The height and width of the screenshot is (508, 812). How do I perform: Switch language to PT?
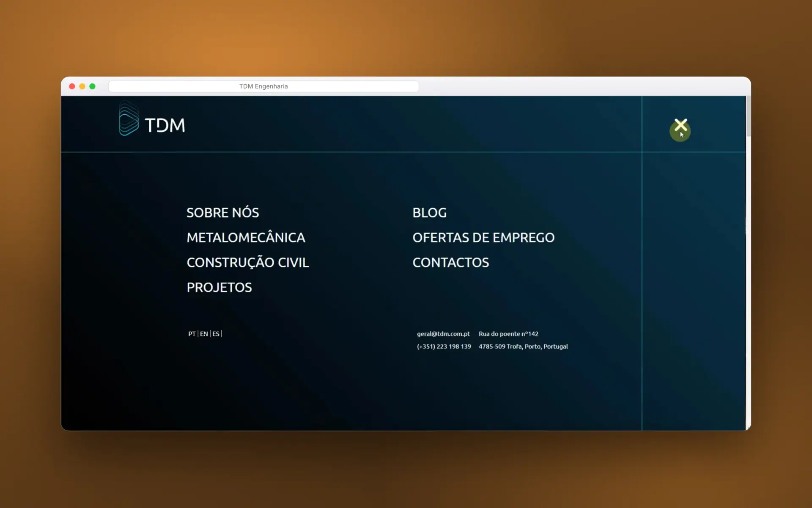click(192, 334)
